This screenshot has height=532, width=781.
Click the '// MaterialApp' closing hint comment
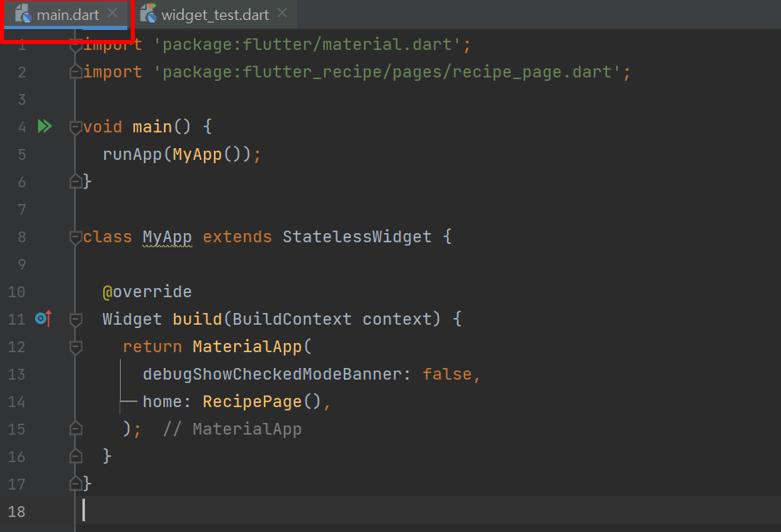pyautogui.click(x=232, y=429)
